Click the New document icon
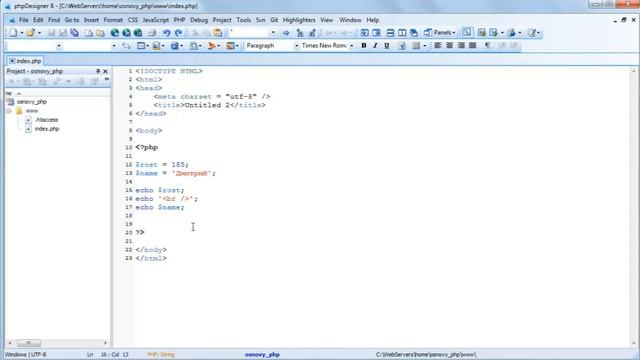The height and width of the screenshot is (360, 640). [13, 33]
